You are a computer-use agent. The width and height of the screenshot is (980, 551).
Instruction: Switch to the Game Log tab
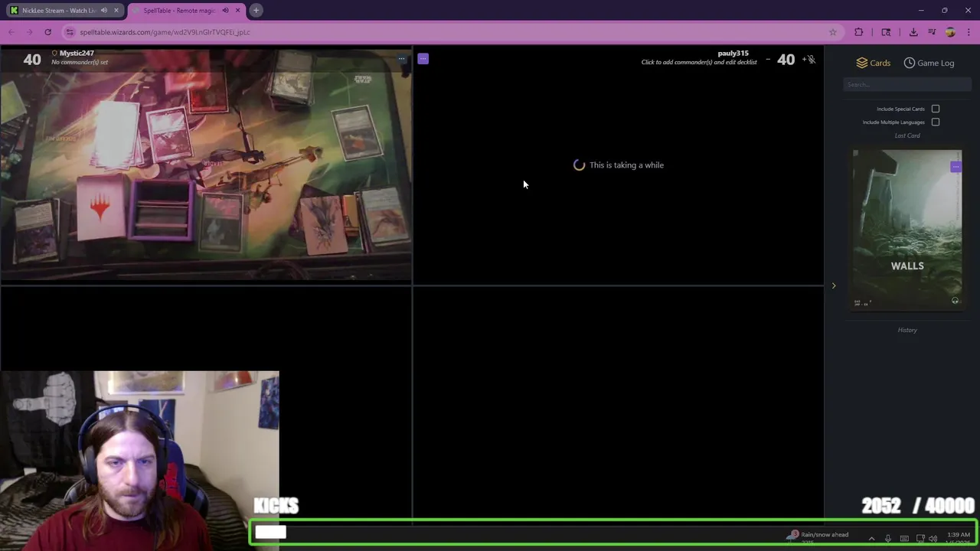pyautogui.click(x=929, y=63)
